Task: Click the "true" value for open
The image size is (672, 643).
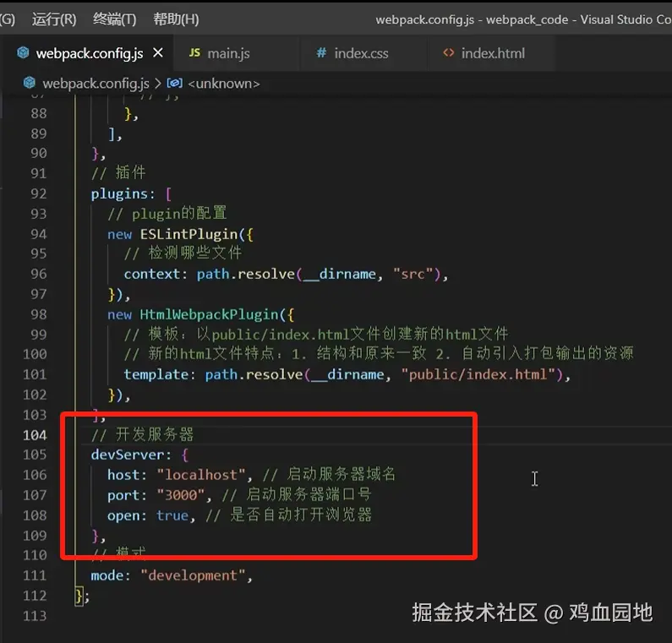Action: 172,515
